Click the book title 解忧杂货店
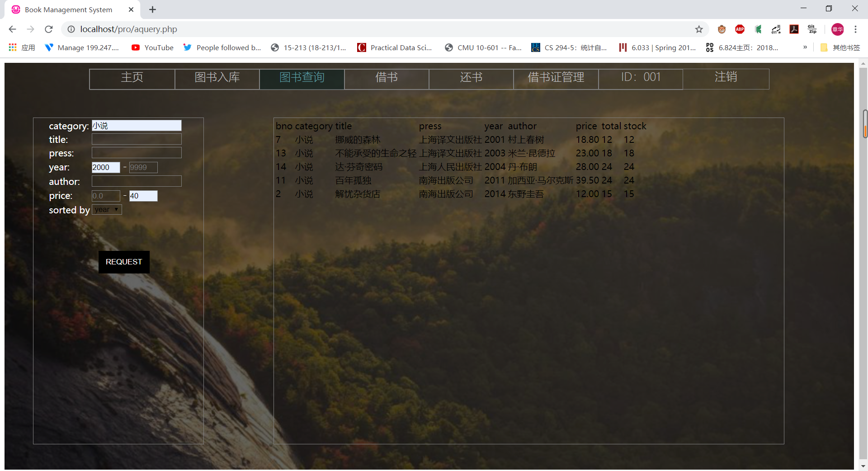Image resolution: width=868 pixels, height=471 pixels. (358, 194)
